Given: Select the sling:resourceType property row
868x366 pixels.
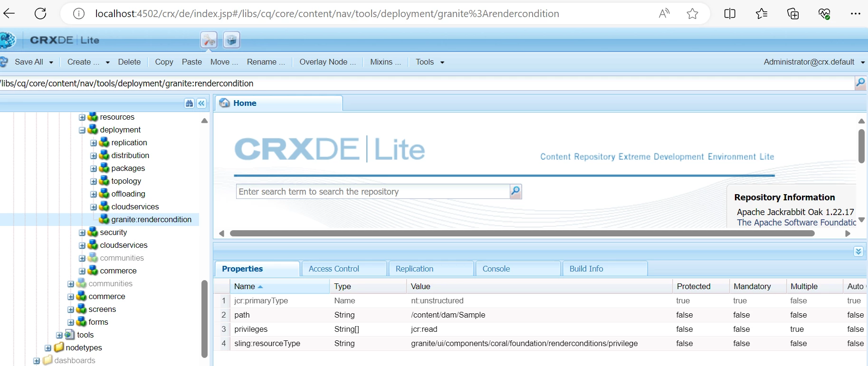Looking at the screenshot, I should (541, 343).
